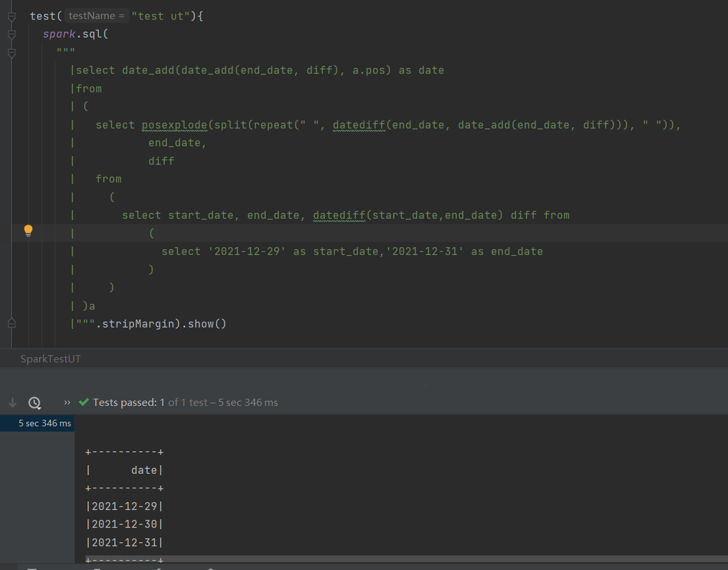
Task: Click the end_date, column line
Action: coord(177,143)
